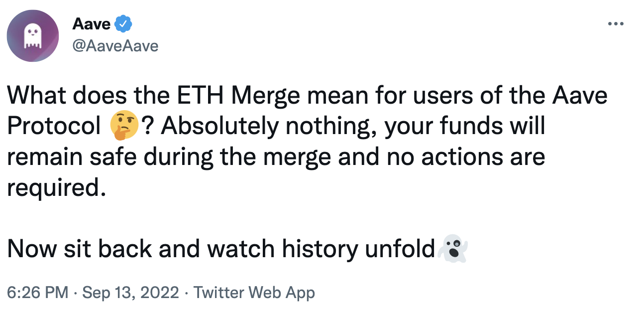Click the word 'Protocol' in the tweet
The image size is (644, 314).
click(54, 127)
